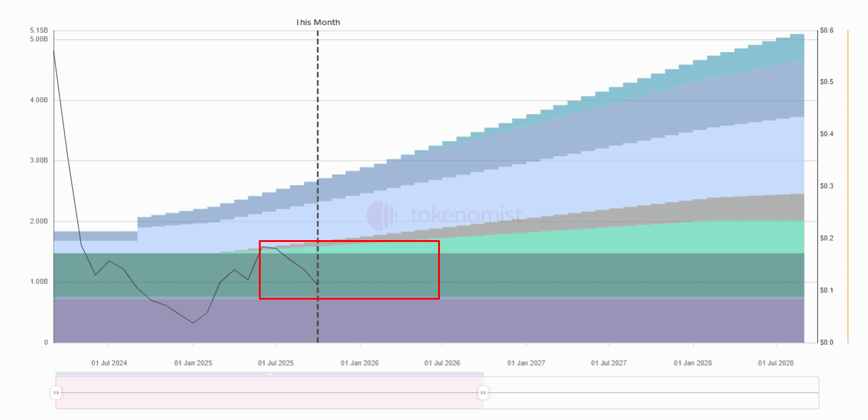Click the 01 Jul 2024 axis label
868x420 pixels.
[109, 363]
